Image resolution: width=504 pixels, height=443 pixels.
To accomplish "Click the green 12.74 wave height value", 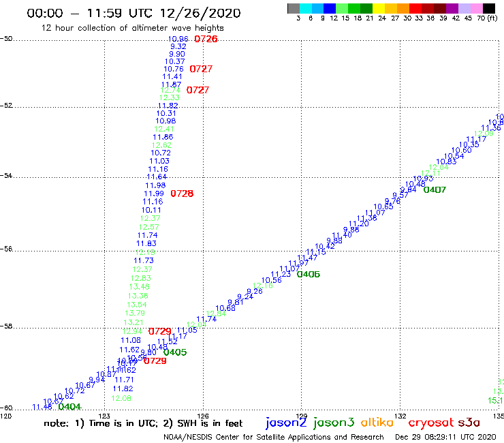I will point(170,90).
